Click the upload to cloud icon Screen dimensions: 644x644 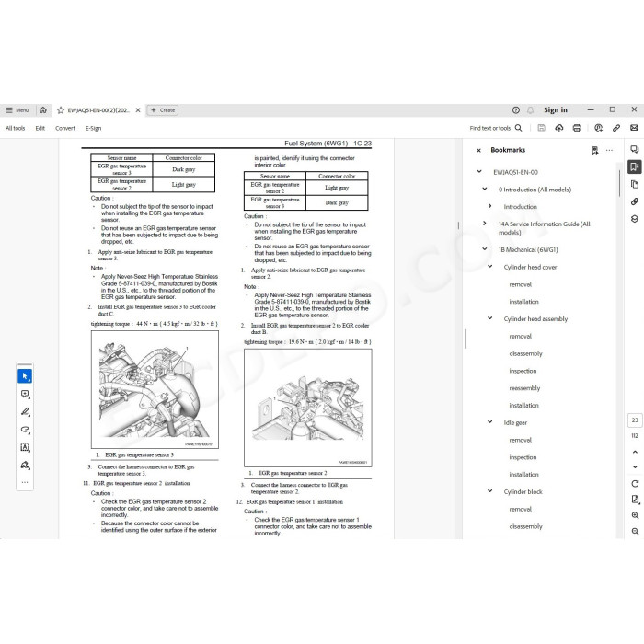559,128
